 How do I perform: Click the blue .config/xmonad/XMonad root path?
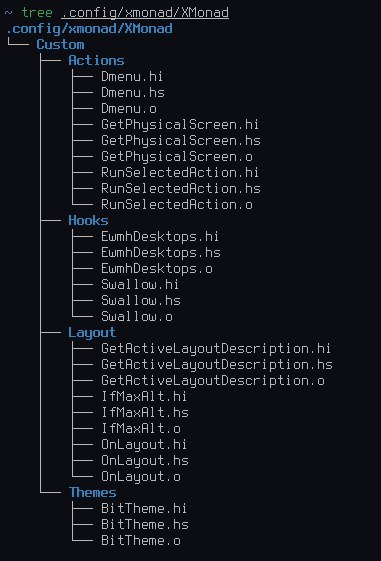tap(89, 29)
